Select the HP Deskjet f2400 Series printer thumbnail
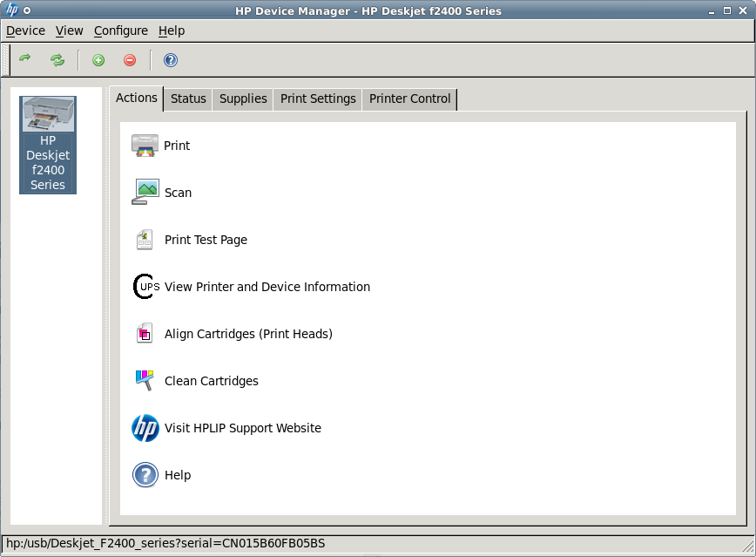 (48, 145)
